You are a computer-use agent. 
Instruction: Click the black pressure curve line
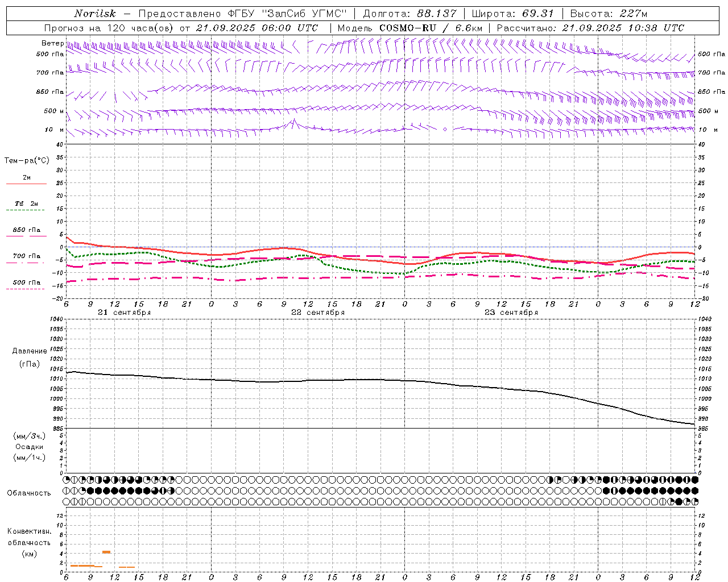(381, 380)
